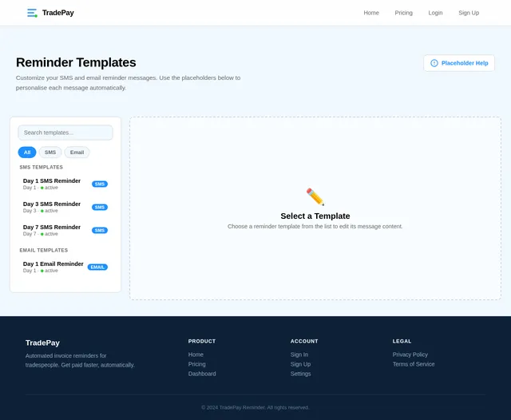Click the 'LEGAL' footer column heading

point(402,341)
